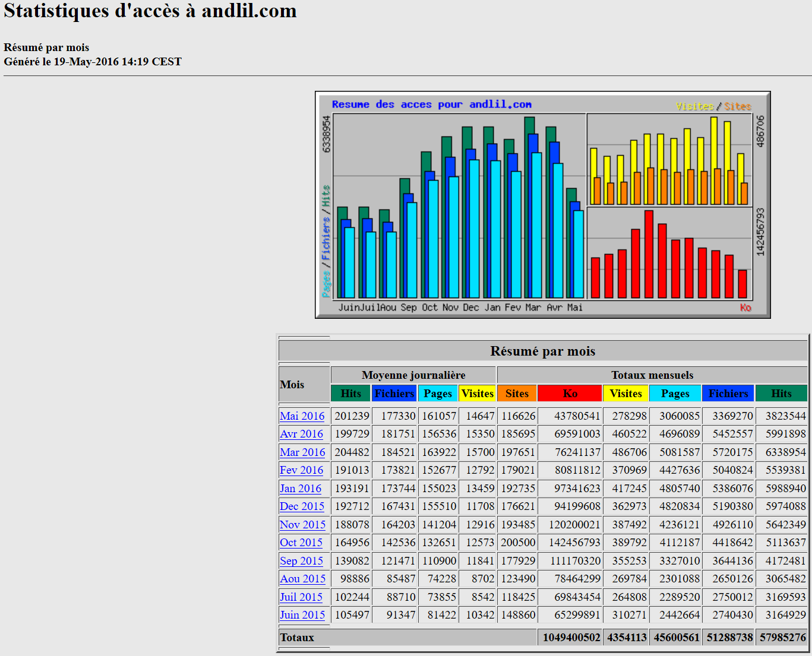The width and height of the screenshot is (812, 656).
Task: Click the "Totaux mensuels" group header
Action: pos(652,375)
